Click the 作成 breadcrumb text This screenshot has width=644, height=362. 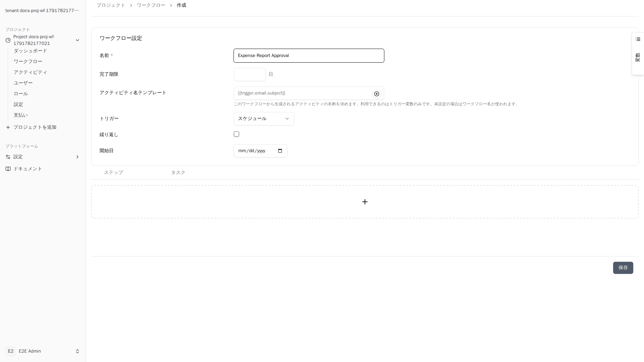(x=181, y=5)
